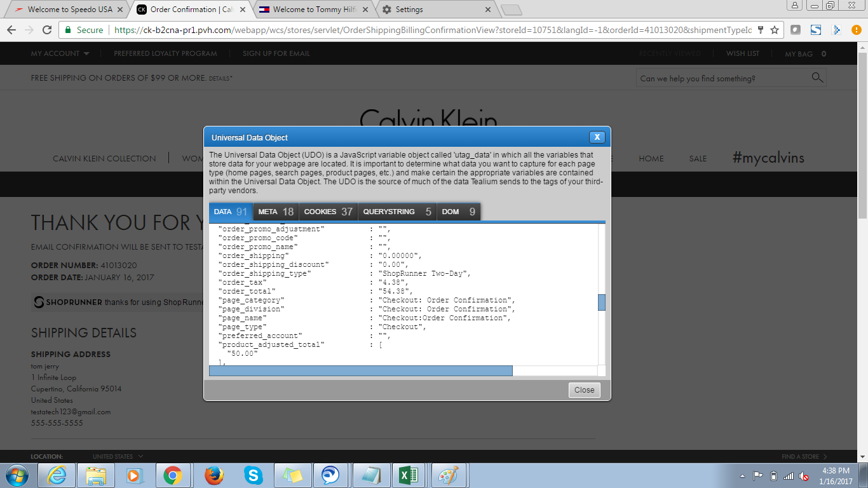Click the blue speech-bubble taskbar icon

330,475
